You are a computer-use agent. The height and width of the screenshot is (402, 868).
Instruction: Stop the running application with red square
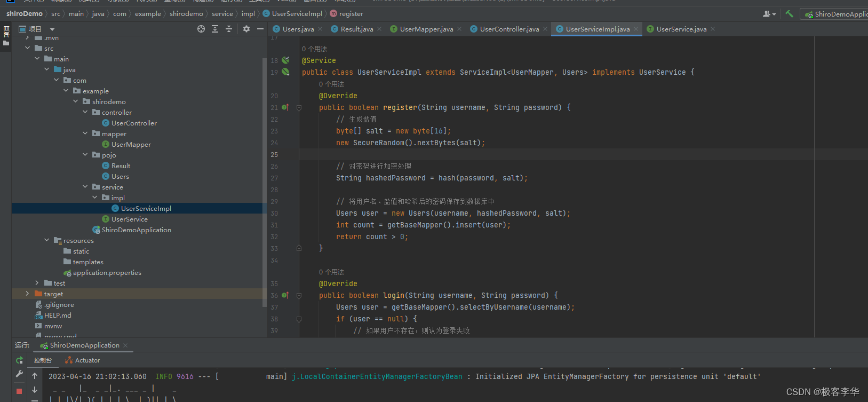(x=19, y=391)
